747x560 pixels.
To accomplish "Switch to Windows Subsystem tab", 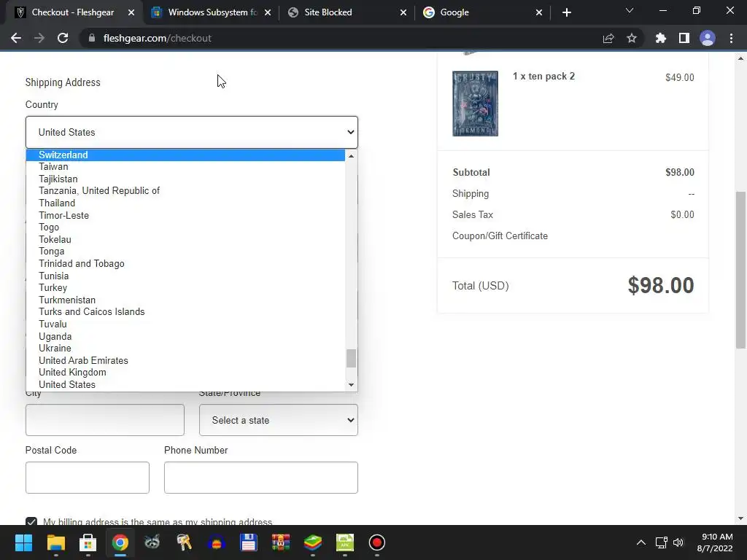I will [212, 12].
